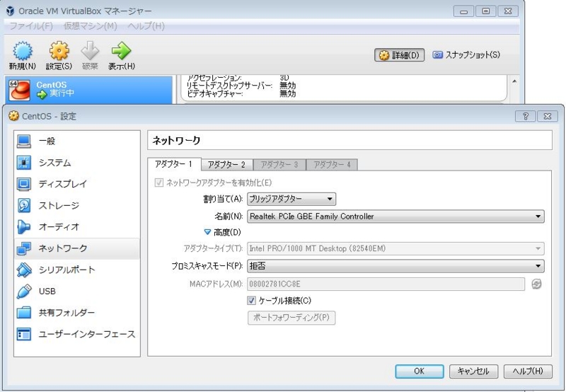Image resolution: width=566 pixels, height=392 pixels.
Task: Open the 仮想マシン(M) menu
Action: point(91,26)
